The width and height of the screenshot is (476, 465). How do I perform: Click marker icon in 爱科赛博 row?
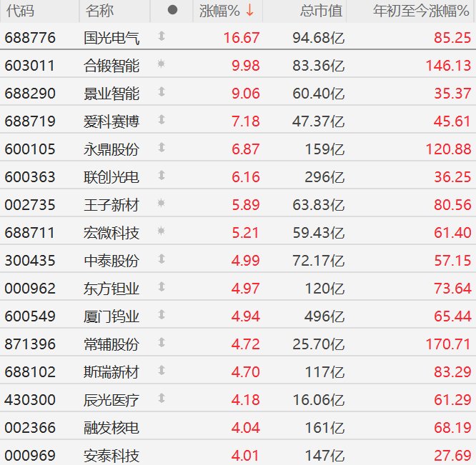[162, 119]
